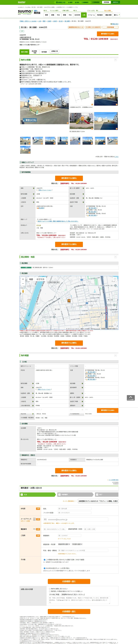Viewport: 138px width, 644px height.
Task: Zoom in on the map
Action: (23, 279)
